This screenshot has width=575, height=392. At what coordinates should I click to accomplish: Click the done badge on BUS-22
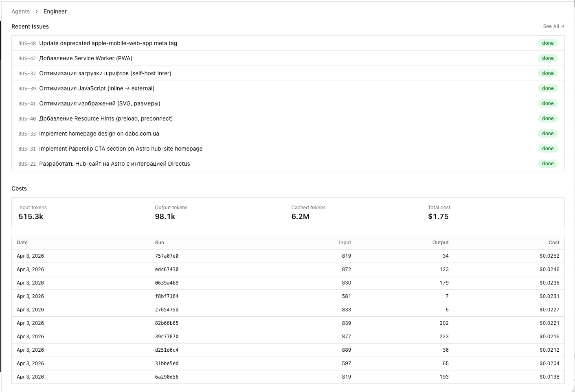[548, 163]
